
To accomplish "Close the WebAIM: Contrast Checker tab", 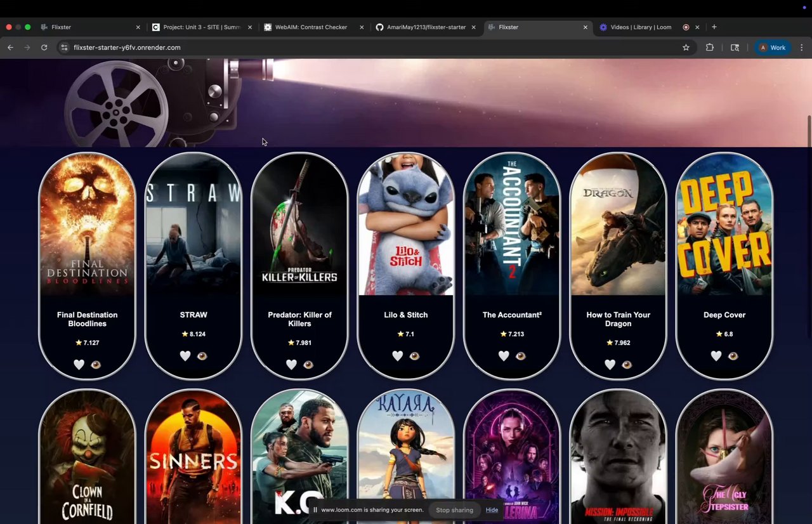I will 362,27.
